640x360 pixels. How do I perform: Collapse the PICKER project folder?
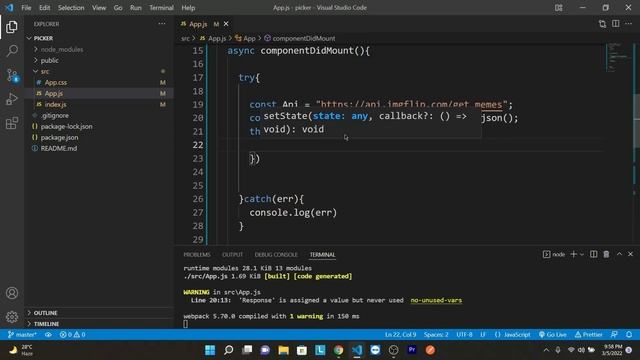pyautogui.click(x=99, y=38)
